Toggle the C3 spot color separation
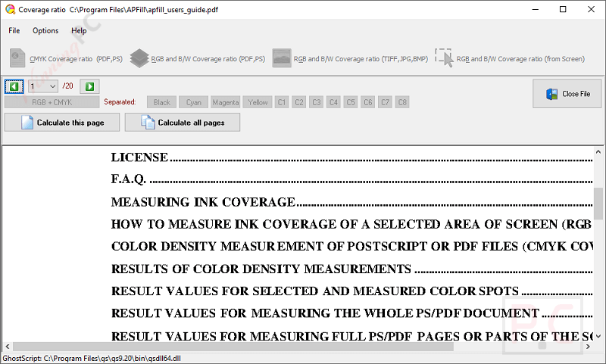This screenshot has width=606, height=364. coord(317,102)
